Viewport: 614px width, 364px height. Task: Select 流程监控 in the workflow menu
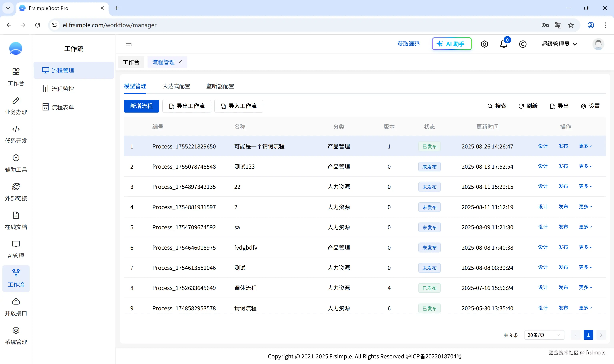[x=63, y=89]
